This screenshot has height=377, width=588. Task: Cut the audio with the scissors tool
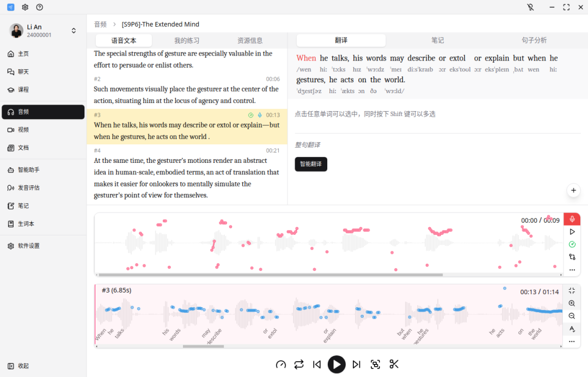394,364
